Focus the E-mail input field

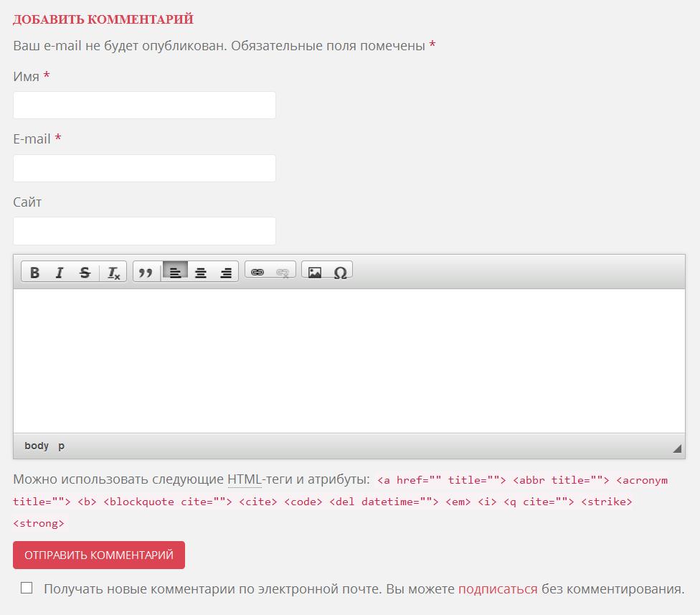144,169
